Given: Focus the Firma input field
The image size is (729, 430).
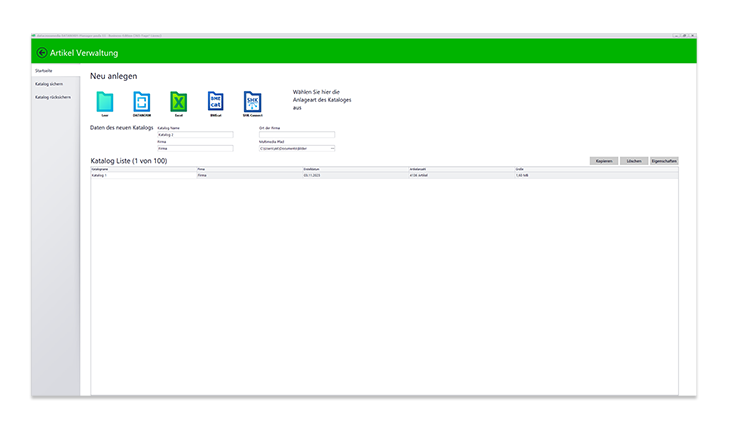Looking at the screenshot, I should (195, 149).
